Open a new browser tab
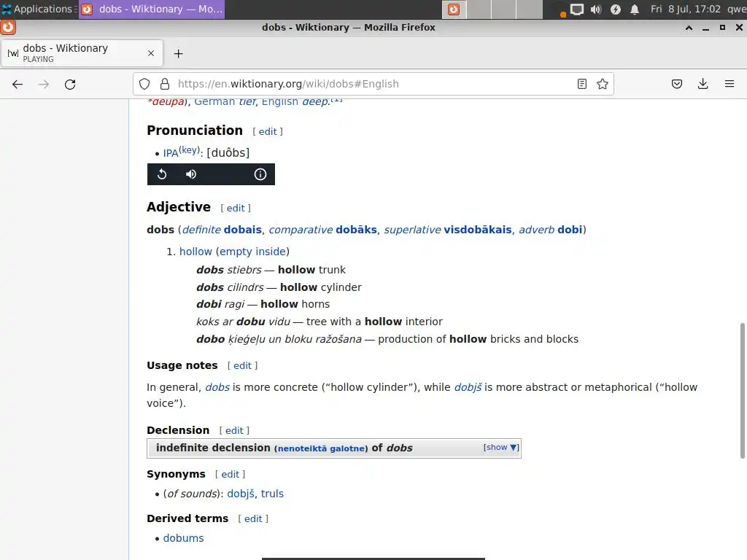This screenshot has height=560, width=747. (x=178, y=54)
